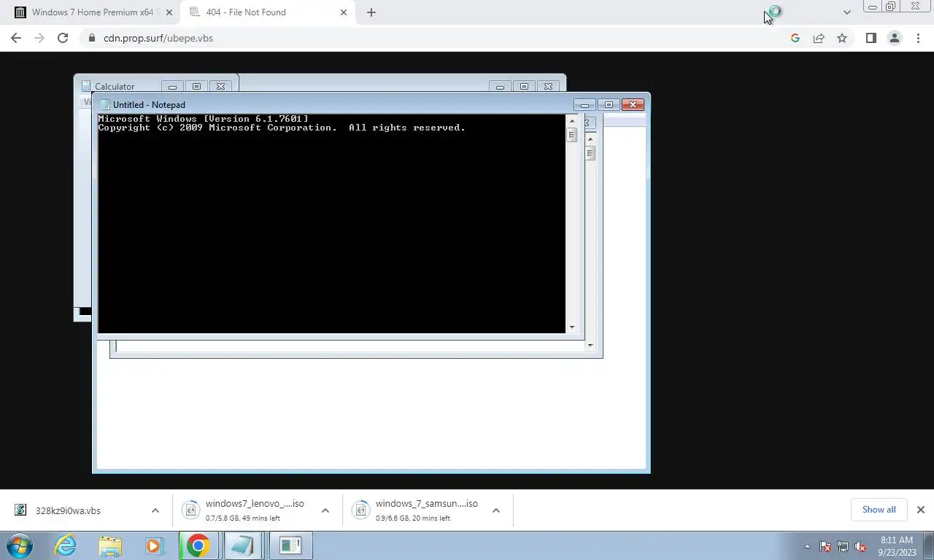The width and height of the screenshot is (934, 560).
Task: Click the 328kz9i0wa.vbs download name
Action: click(x=68, y=510)
